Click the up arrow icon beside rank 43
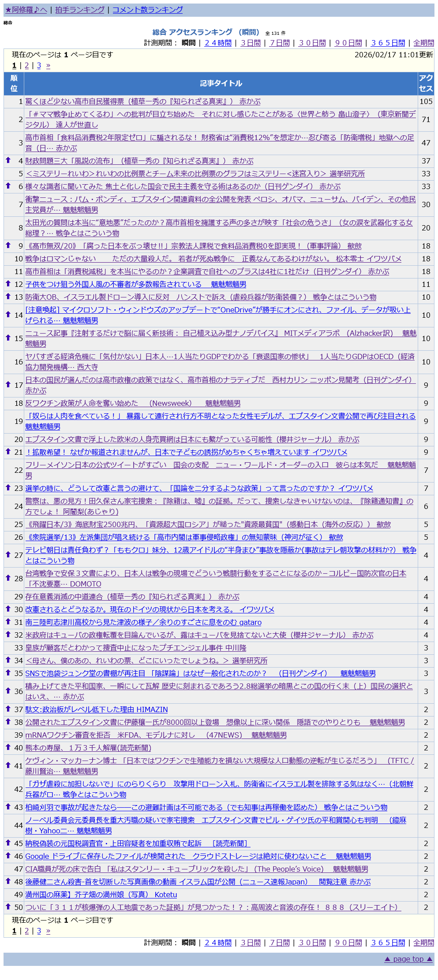Image resolution: width=438 pixels, height=980 pixels. (x=8, y=806)
